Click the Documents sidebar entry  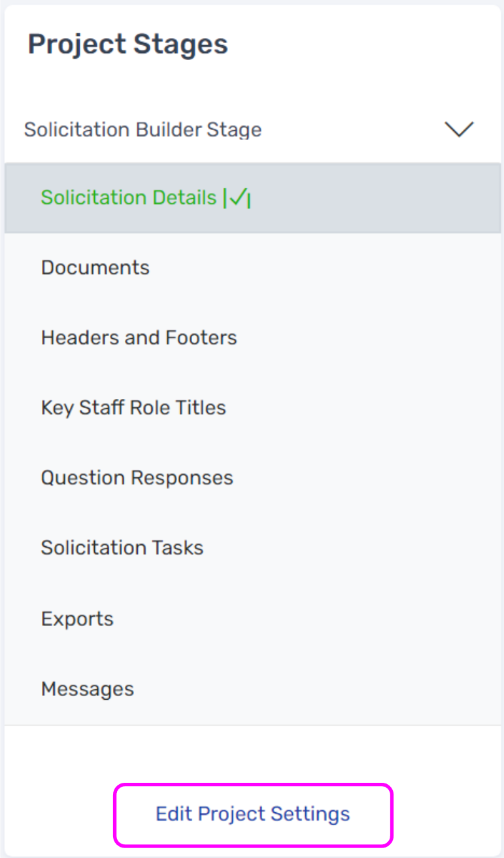95,267
